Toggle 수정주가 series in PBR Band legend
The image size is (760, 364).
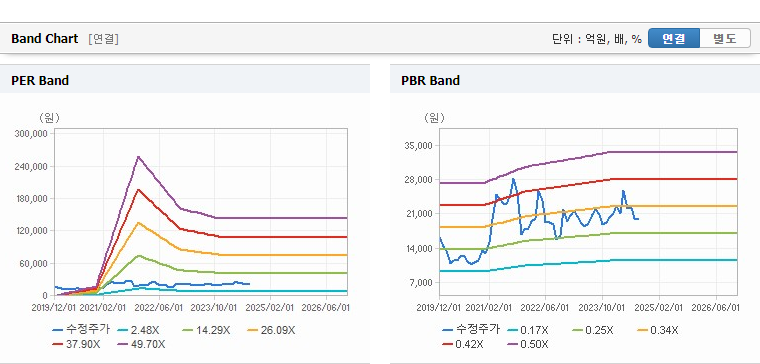click(x=471, y=330)
